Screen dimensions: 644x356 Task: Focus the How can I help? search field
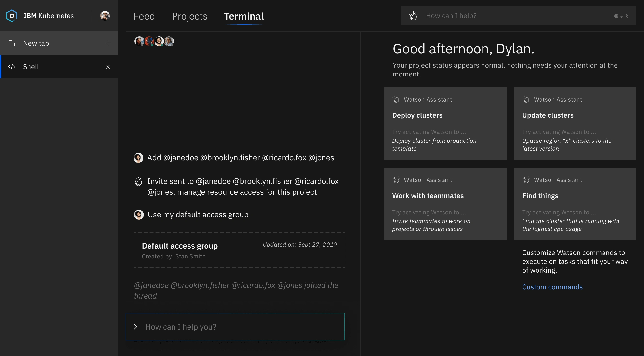point(518,16)
